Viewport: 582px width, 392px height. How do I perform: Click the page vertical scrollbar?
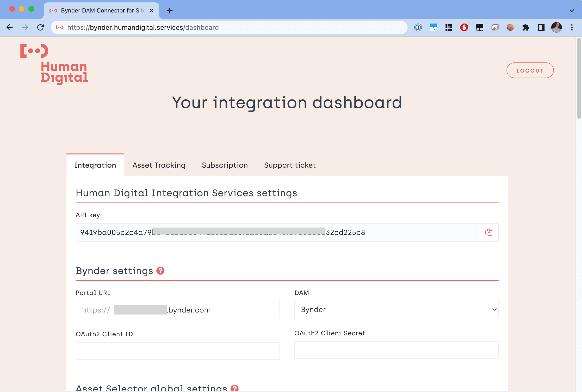579,79
